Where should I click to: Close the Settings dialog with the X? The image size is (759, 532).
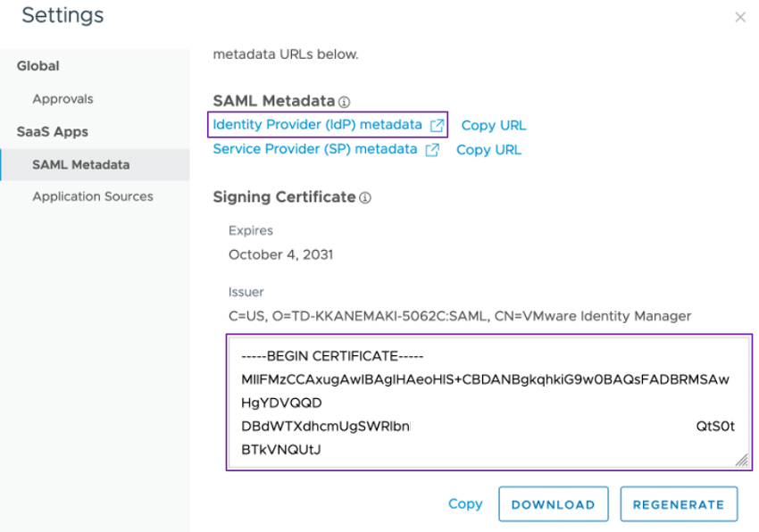739,17
